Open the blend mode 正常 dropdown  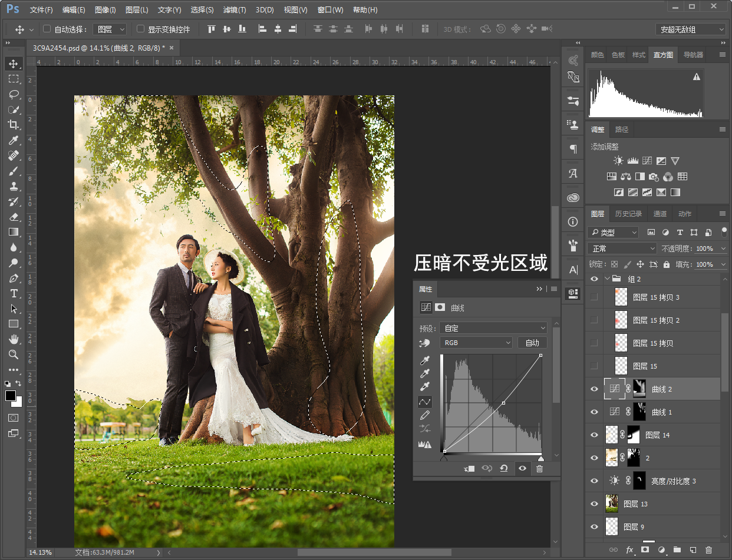pyautogui.click(x=622, y=248)
